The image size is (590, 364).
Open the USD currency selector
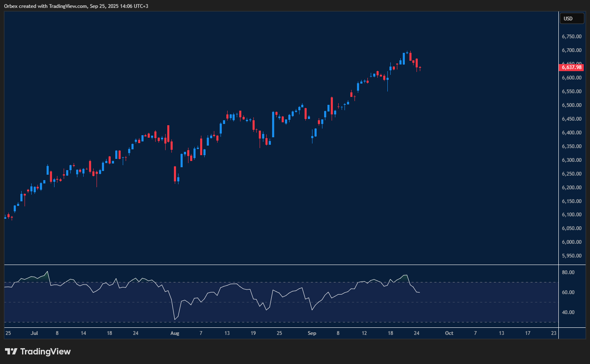tap(572, 19)
